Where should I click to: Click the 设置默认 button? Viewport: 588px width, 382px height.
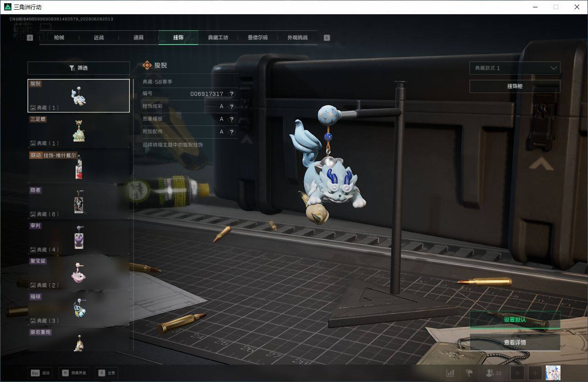(x=515, y=320)
